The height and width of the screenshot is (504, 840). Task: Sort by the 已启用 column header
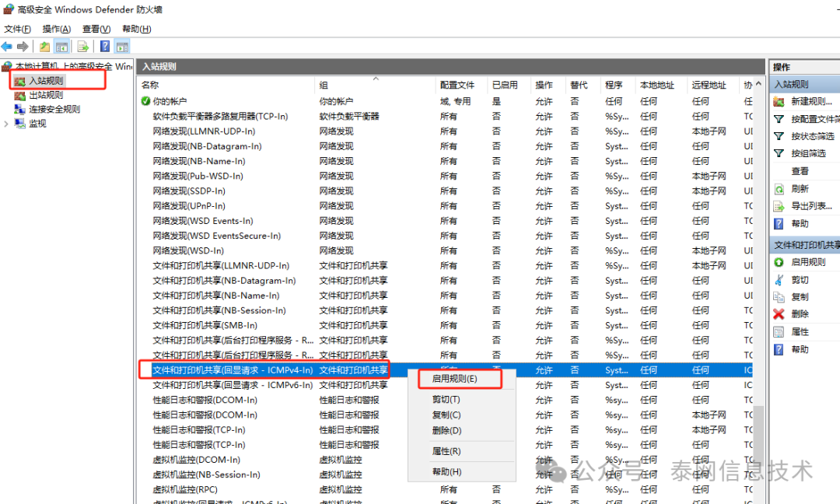click(x=505, y=85)
